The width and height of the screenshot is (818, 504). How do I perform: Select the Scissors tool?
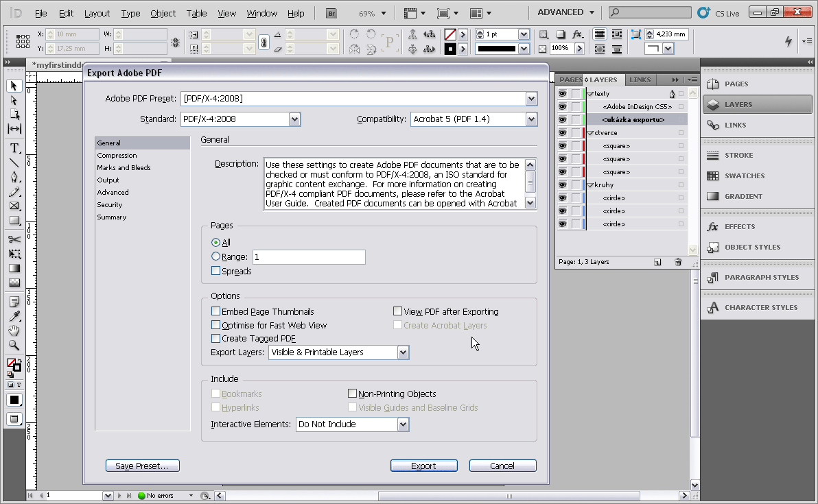click(x=14, y=239)
